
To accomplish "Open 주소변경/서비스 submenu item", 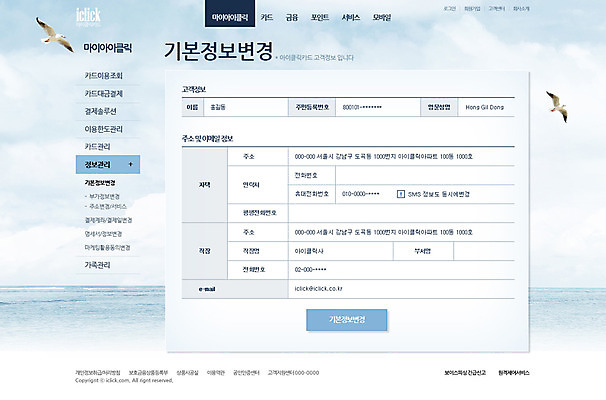I will point(106,206).
